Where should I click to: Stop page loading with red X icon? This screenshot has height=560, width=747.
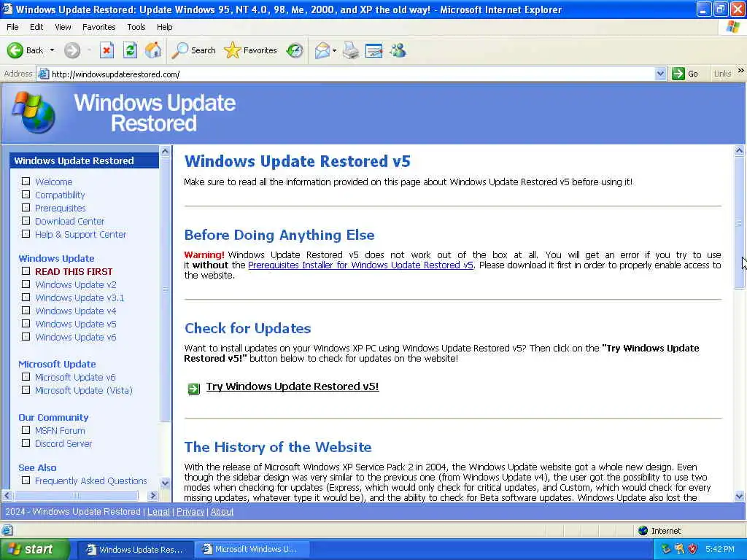click(107, 50)
